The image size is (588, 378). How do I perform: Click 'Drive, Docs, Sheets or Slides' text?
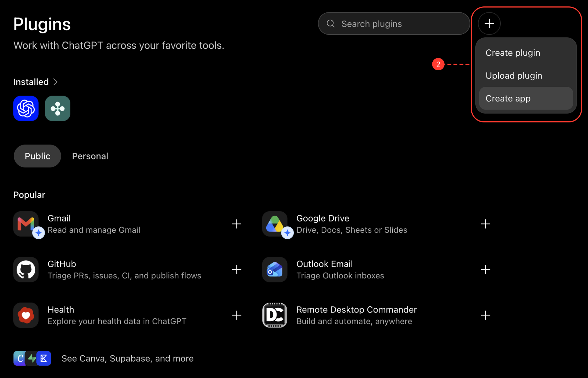point(352,230)
